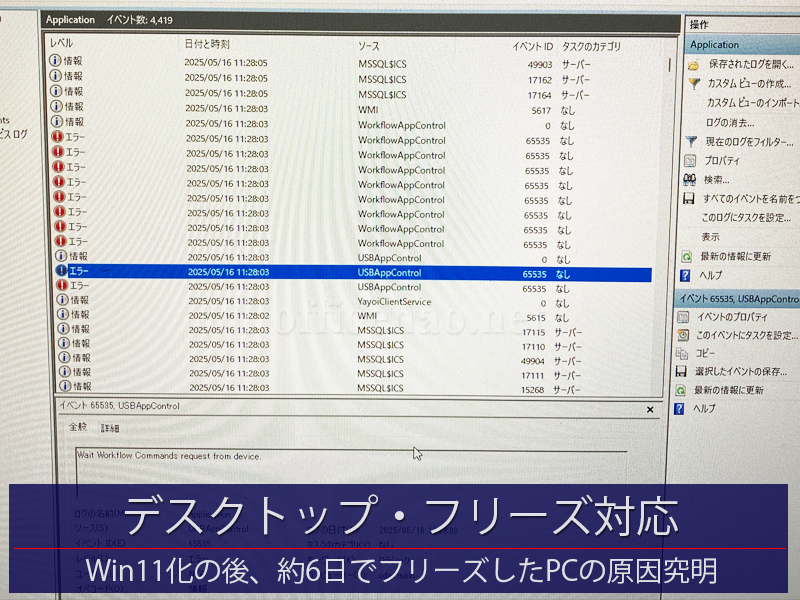Open the 表示 submenu in the actions pane
This screenshot has width=800, height=600.
tap(710, 237)
